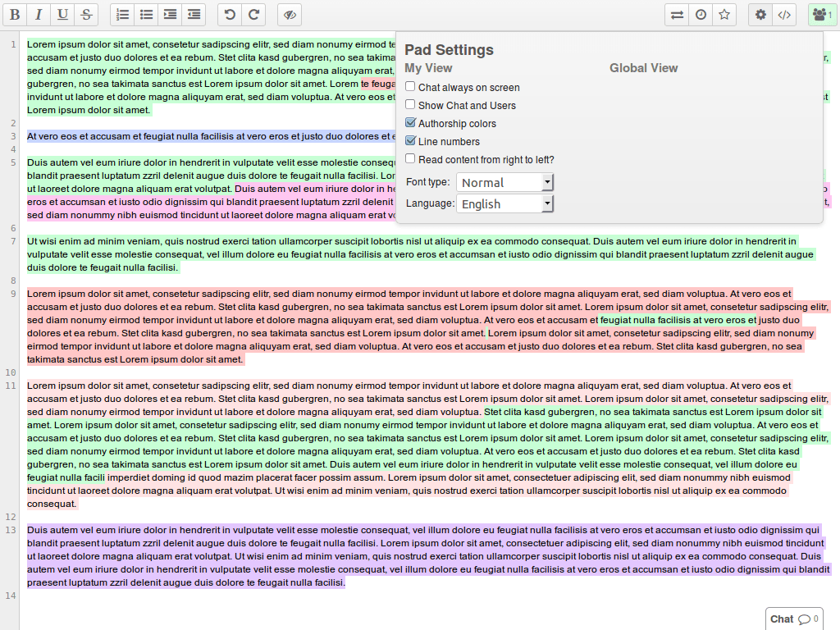Open the import/export arrows menu
840x630 pixels.
pos(677,15)
